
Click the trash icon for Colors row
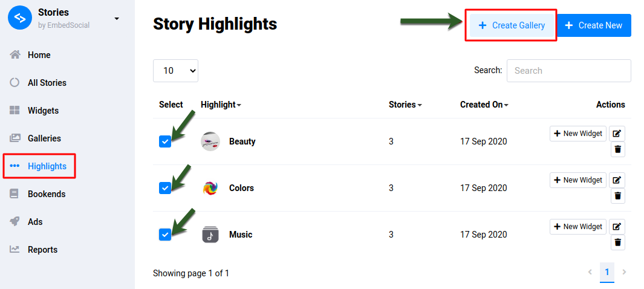point(617,196)
